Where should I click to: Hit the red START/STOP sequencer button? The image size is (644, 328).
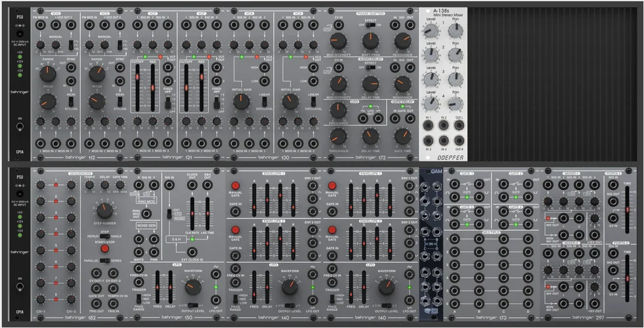tap(105, 249)
